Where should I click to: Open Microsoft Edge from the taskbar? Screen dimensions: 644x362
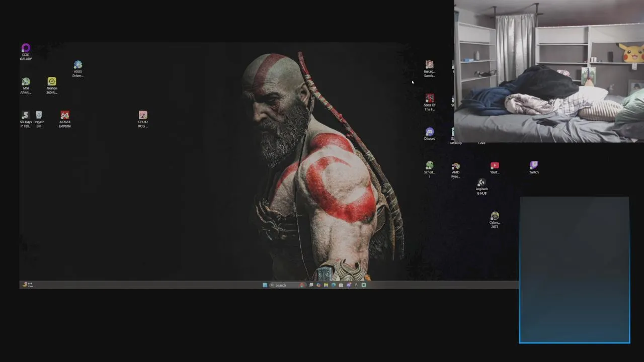tap(334, 285)
